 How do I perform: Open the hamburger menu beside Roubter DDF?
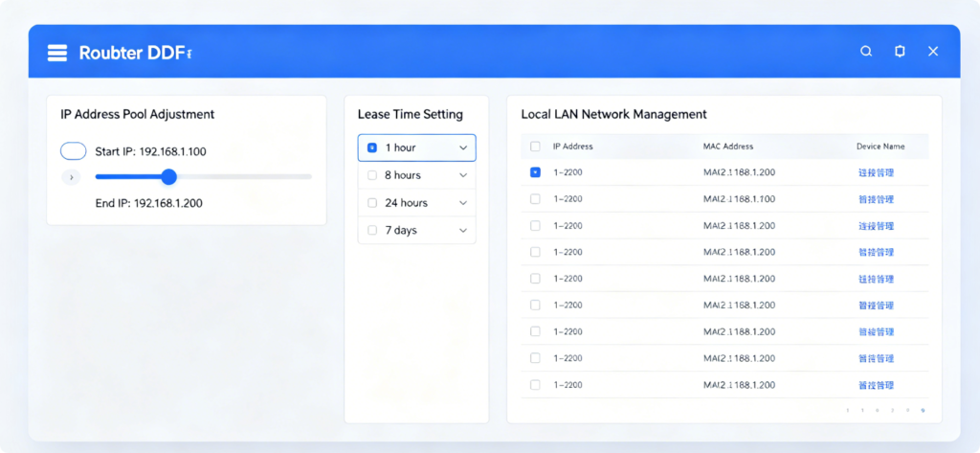pos(56,54)
